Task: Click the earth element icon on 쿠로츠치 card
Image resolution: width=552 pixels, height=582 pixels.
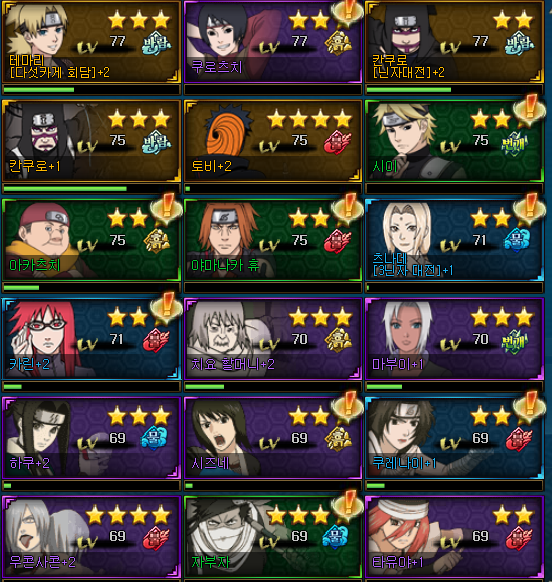Action: (x=338, y=43)
